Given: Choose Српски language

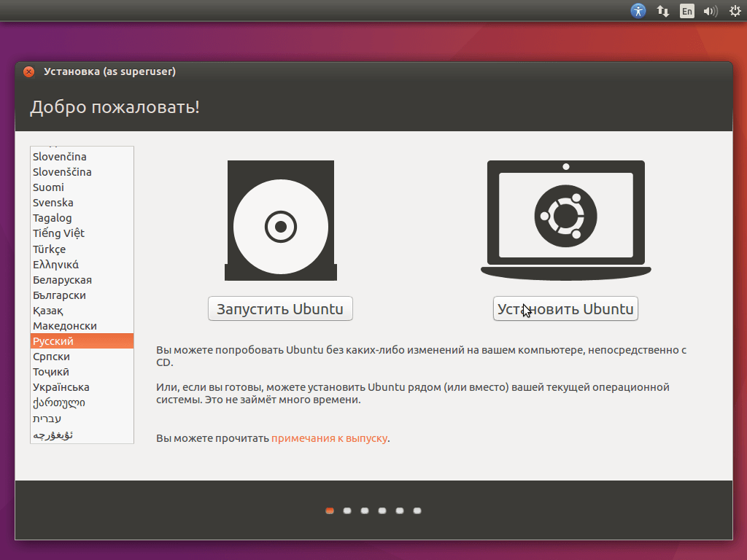Looking at the screenshot, I should tap(82, 356).
